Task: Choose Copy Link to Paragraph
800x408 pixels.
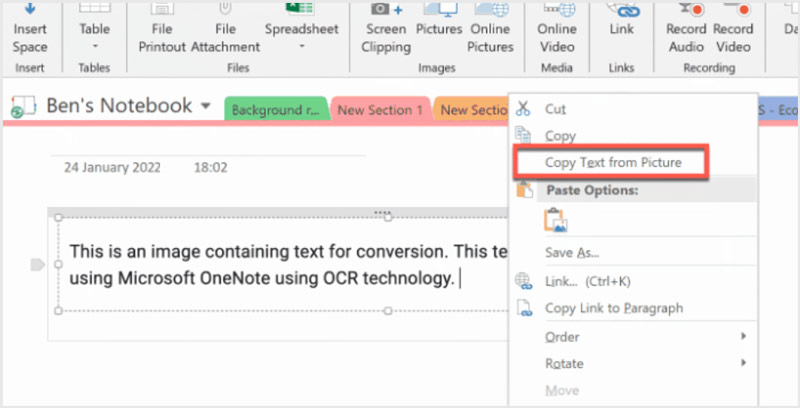Action: click(613, 308)
